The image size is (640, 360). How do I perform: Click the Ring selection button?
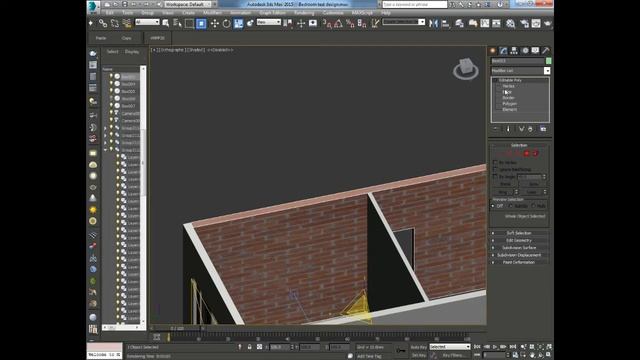click(502, 192)
